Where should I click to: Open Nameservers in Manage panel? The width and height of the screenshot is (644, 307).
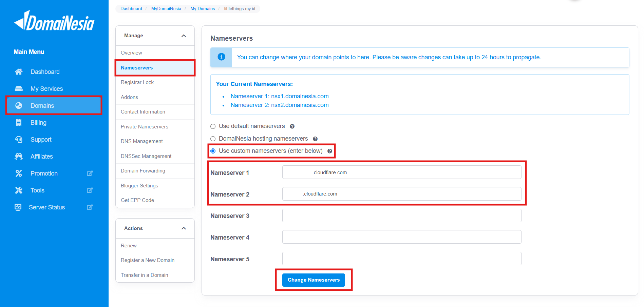pos(155,68)
